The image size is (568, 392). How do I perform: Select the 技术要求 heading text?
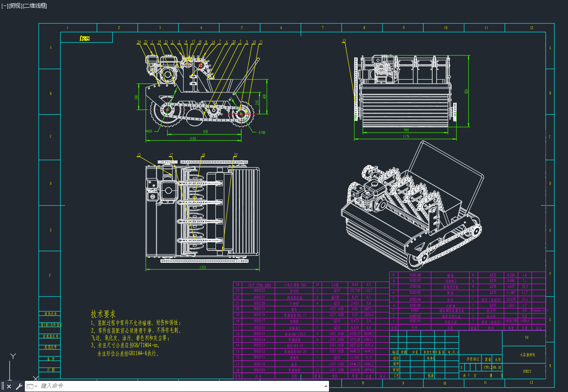[103, 314]
